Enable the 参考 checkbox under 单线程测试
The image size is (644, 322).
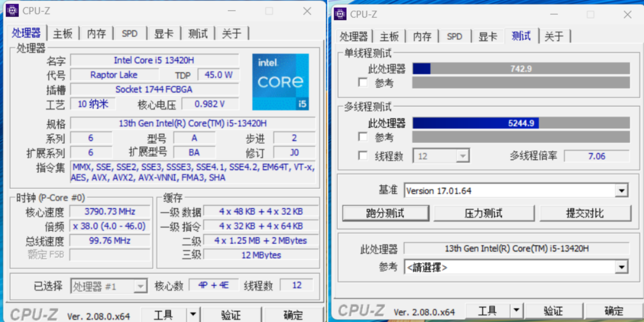point(363,82)
